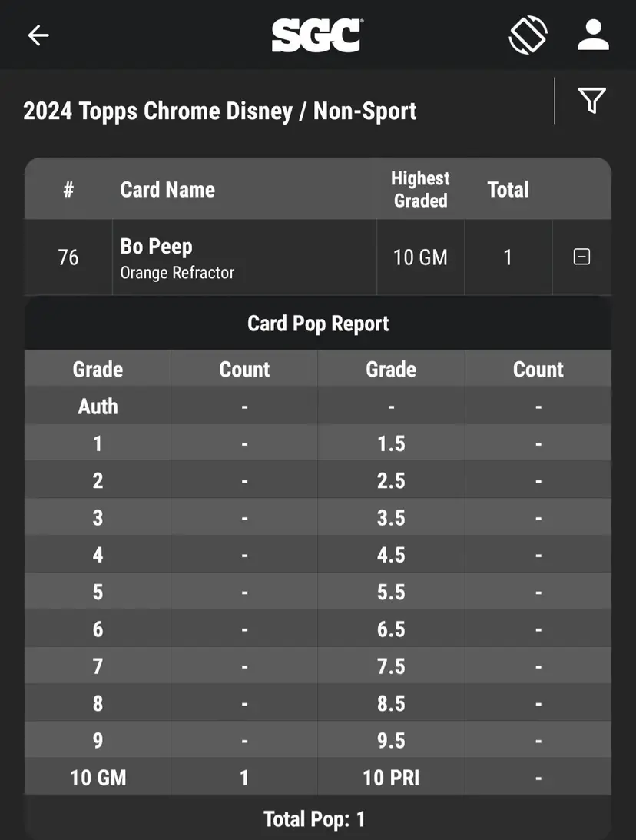This screenshot has width=636, height=840.
Task: Select the 9.5 grade cell
Action: pyautogui.click(x=391, y=741)
